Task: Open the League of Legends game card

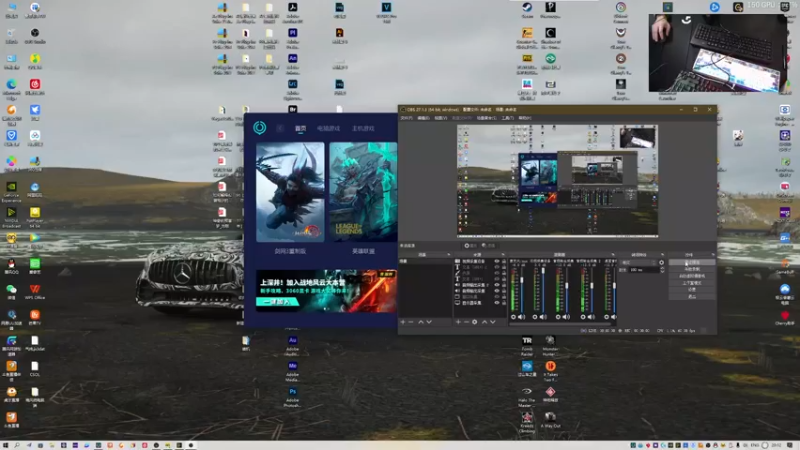Action: click(363, 192)
